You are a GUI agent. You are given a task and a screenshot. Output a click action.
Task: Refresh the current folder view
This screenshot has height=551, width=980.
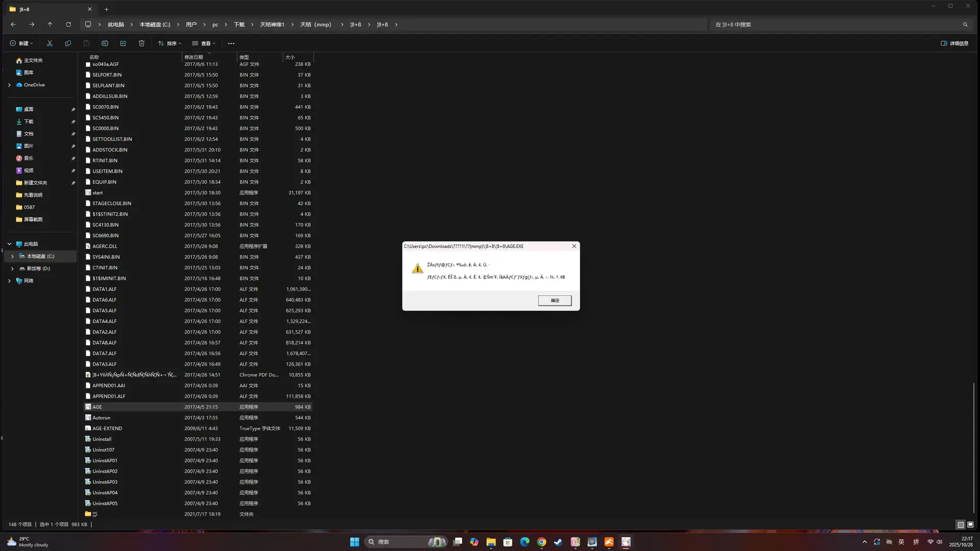[x=68, y=24]
